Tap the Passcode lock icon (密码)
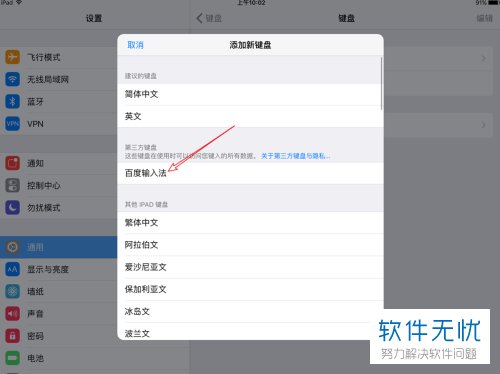500x374 pixels. [12, 336]
